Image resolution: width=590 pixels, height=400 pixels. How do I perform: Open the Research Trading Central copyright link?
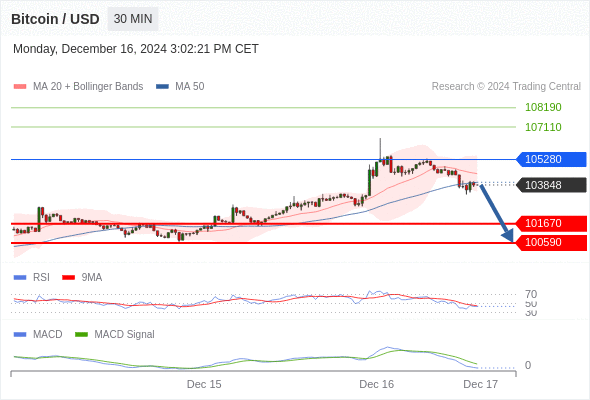(506, 87)
